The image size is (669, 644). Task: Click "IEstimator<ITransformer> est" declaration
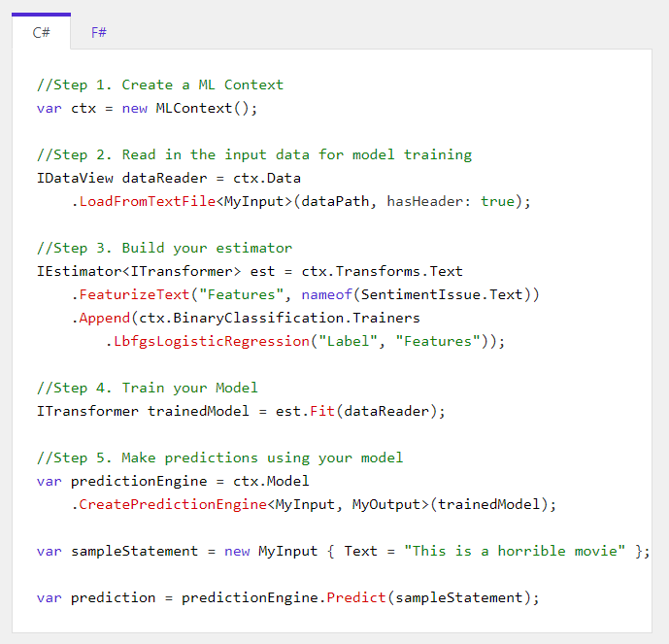[x=155, y=271]
